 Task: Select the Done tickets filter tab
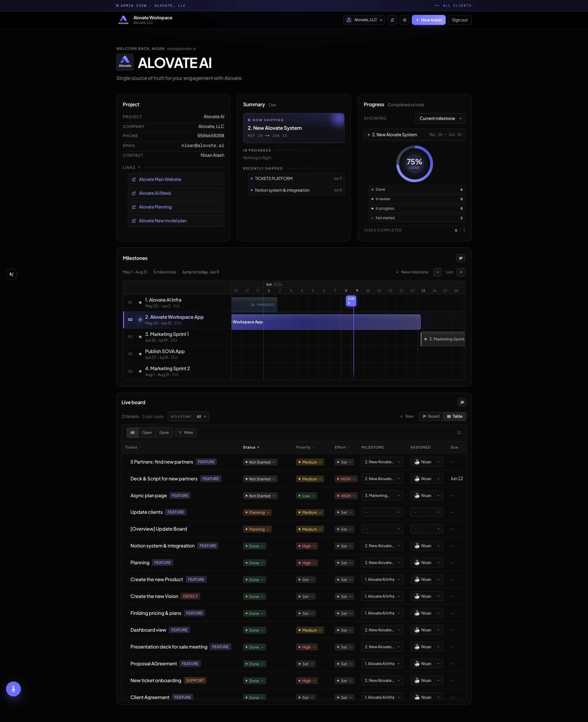(164, 432)
